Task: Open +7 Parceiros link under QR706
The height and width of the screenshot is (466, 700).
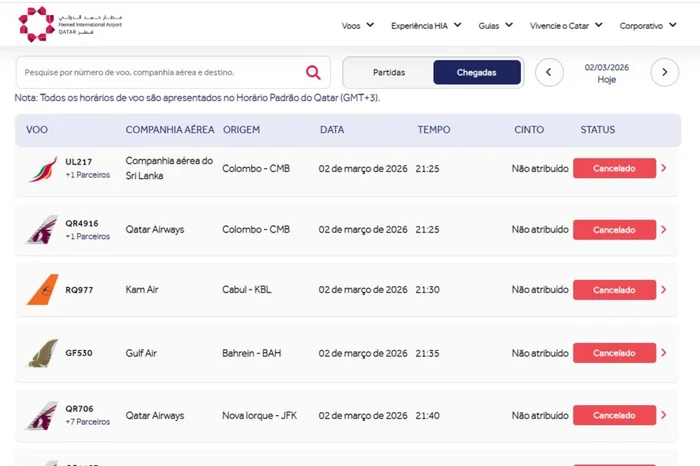Action: point(88,422)
